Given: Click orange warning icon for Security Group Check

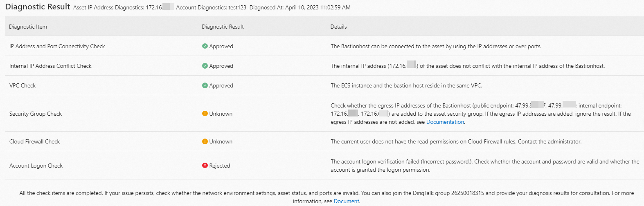Looking at the screenshot, I should tap(205, 114).
